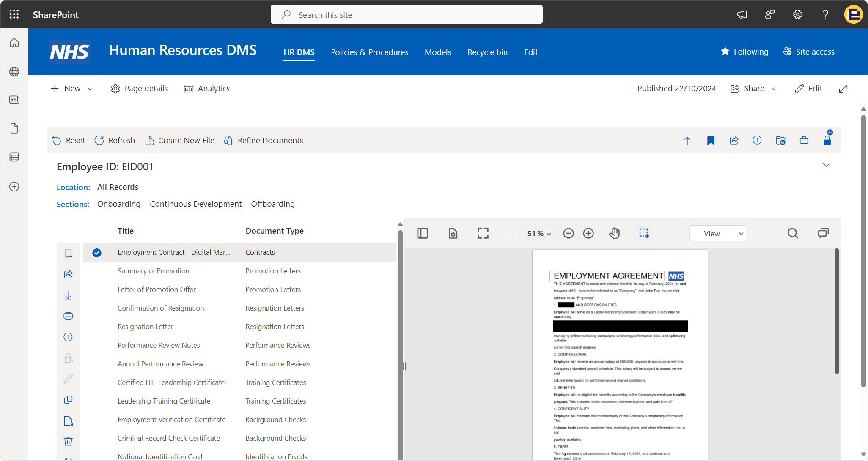Click the print icon in side toolbar
Viewport: 868px width, 461px height.
click(68, 316)
